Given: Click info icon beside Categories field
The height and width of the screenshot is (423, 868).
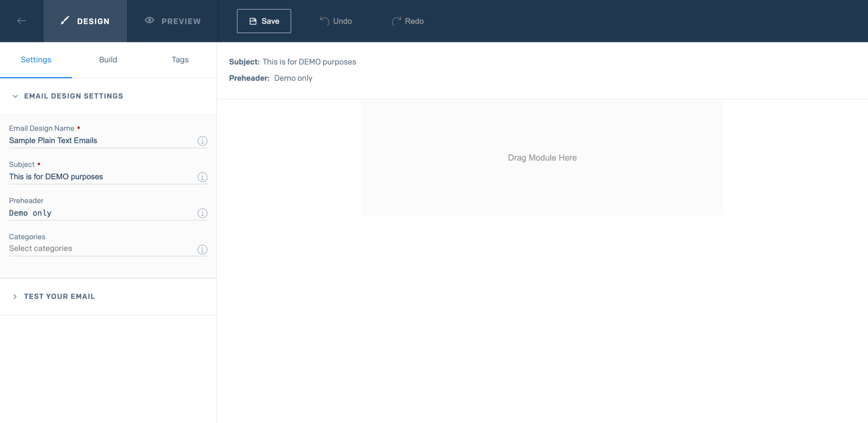Looking at the screenshot, I should coord(202,249).
